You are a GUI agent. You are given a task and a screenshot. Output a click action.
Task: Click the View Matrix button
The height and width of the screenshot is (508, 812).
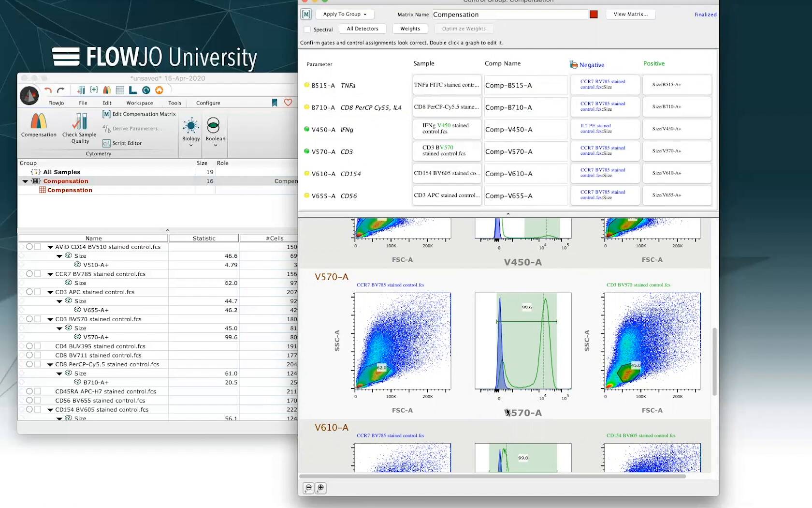click(630, 15)
